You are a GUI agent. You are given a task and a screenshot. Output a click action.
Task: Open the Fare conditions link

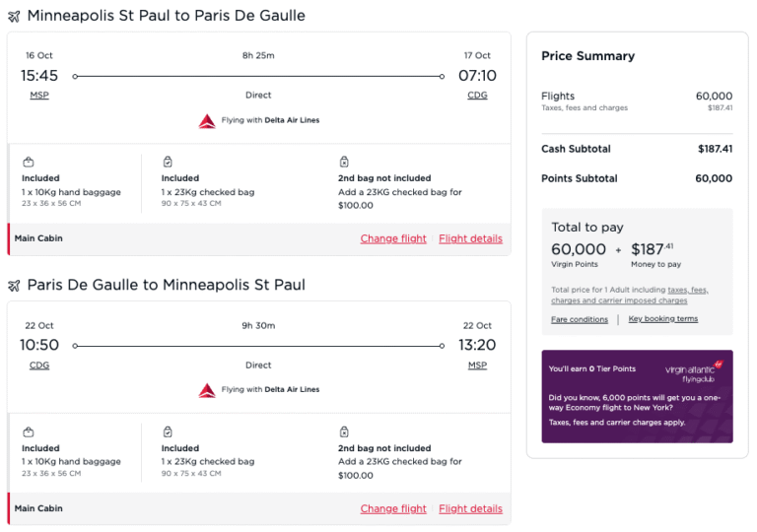tap(579, 319)
